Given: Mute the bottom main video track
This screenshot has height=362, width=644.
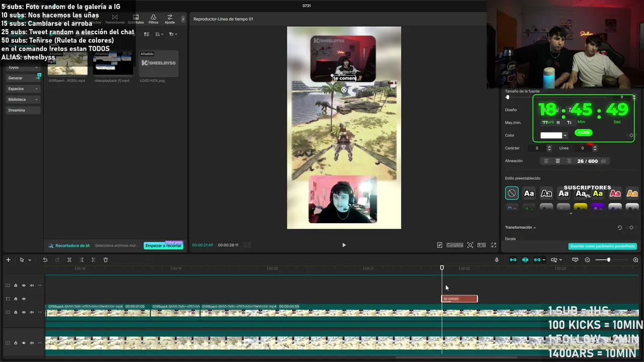Looking at the screenshot, I should [32, 343].
